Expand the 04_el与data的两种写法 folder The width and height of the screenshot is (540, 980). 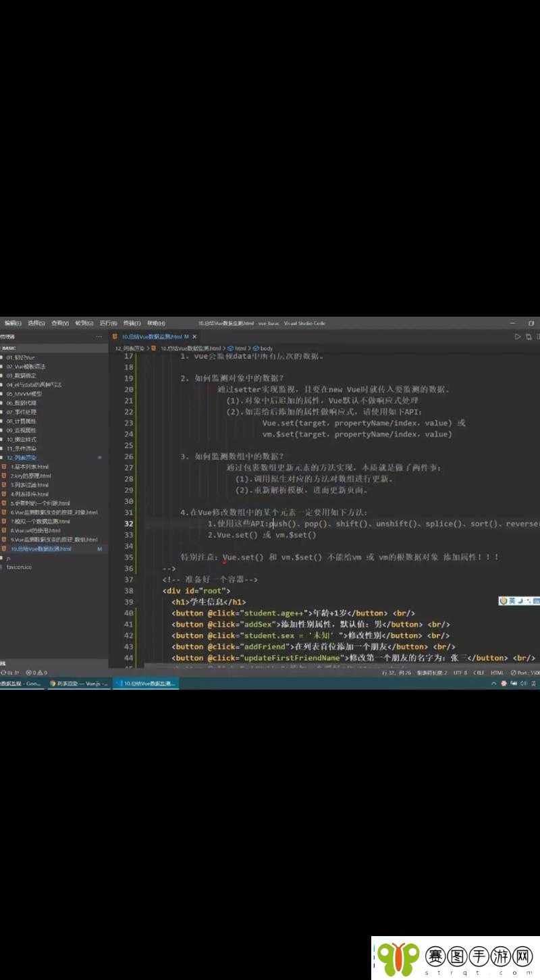[x=34, y=384]
